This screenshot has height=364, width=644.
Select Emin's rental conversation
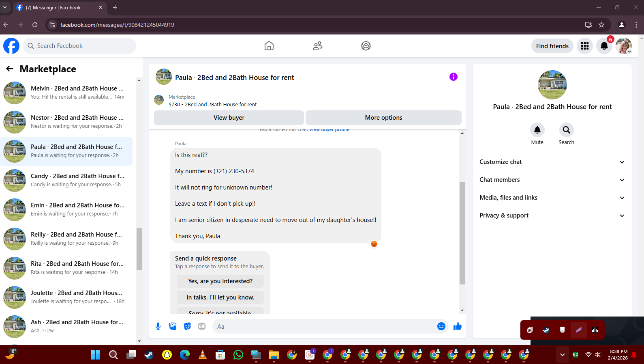click(x=66, y=210)
